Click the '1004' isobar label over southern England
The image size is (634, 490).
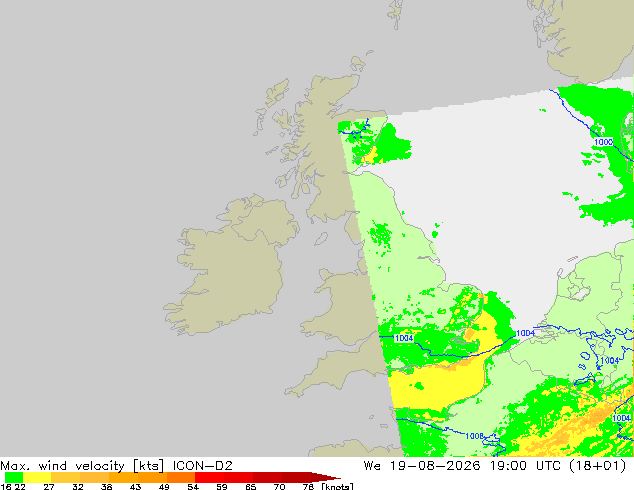pyautogui.click(x=404, y=338)
